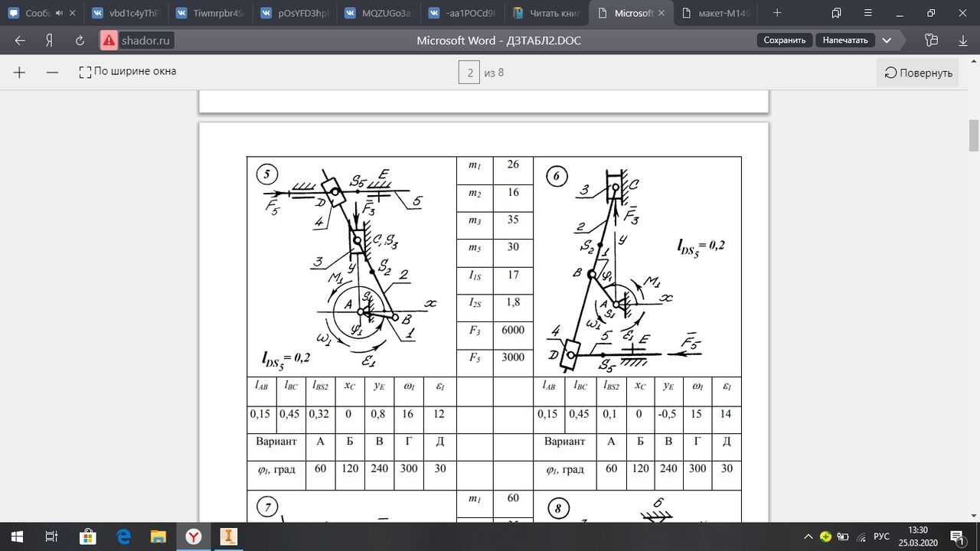The width and height of the screenshot is (980, 551).
Task: Click the page number field showing 2
Action: (x=469, y=73)
